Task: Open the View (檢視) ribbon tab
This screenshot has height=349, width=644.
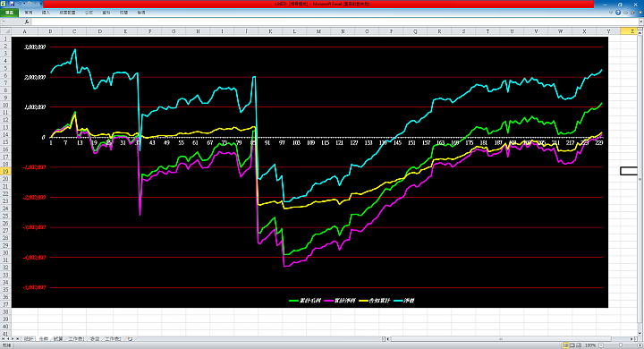Action: pyautogui.click(x=141, y=13)
